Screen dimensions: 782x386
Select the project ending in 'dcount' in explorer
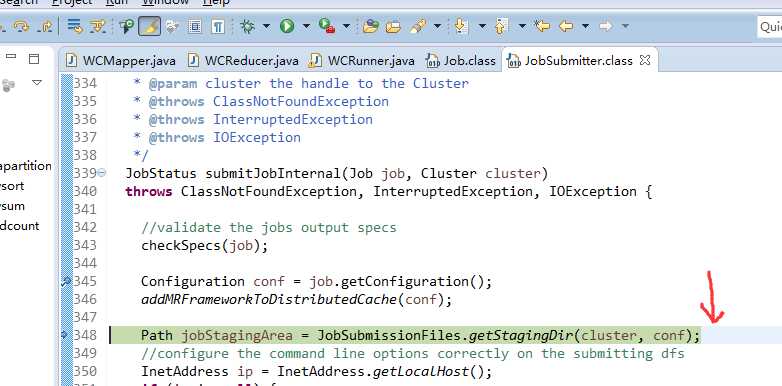[x=19, y=226]
